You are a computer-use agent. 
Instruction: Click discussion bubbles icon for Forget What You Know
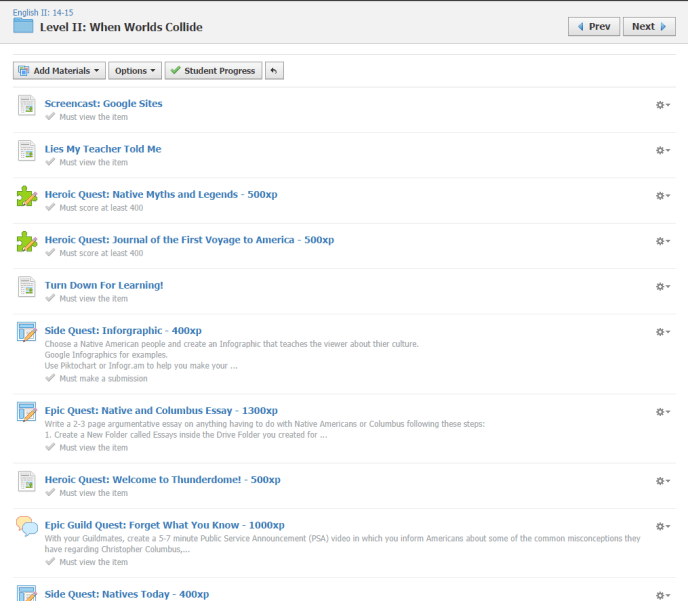(26, 526)
